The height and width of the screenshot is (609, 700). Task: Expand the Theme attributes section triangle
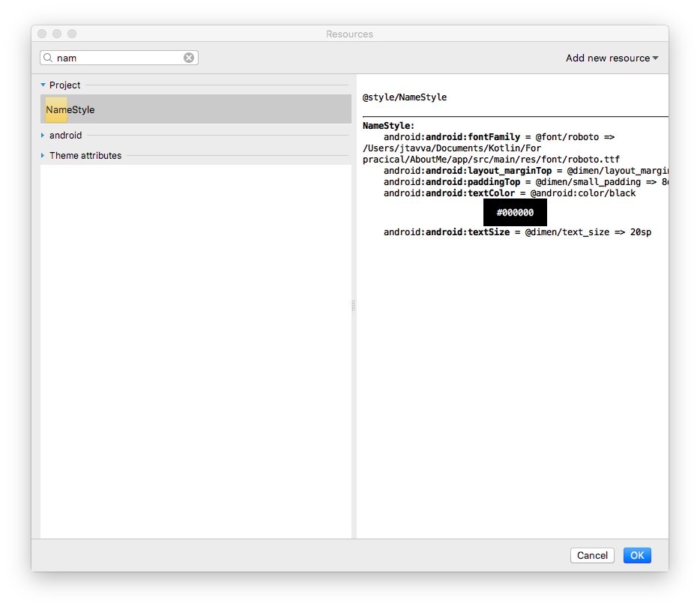coord(43,156)
